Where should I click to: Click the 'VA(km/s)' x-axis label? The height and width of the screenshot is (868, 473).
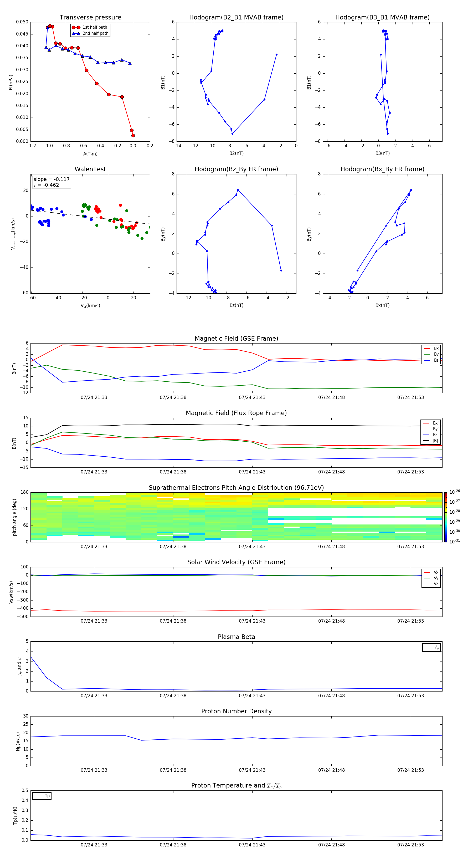90,306
